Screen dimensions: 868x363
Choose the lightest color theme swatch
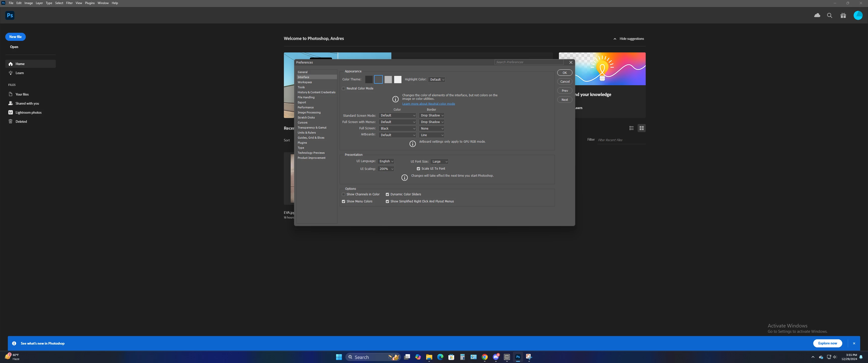[398, 79]
